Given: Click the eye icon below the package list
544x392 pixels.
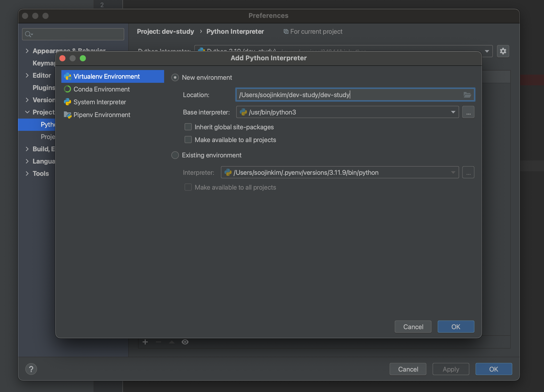Looking at the screenshot, I should [185, 342].
